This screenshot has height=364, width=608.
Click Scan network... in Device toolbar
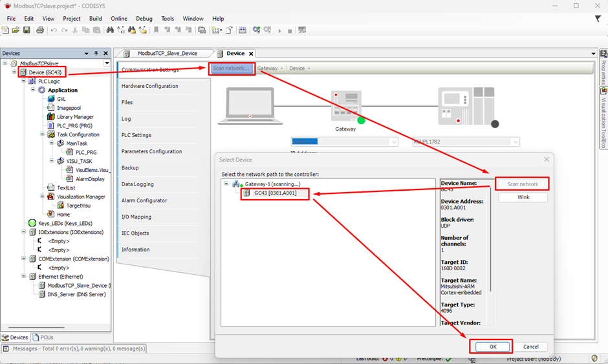pos(232,69)
